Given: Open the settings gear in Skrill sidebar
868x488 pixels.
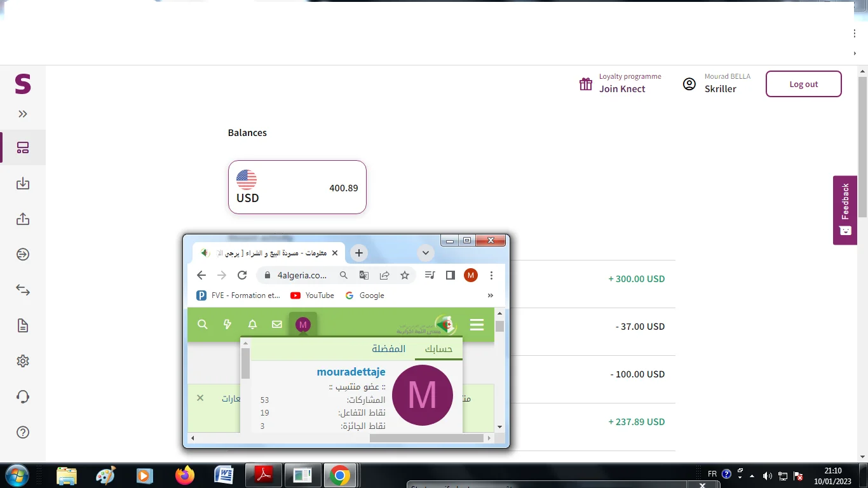Looking at the screenshot, I should click(23, 361).
